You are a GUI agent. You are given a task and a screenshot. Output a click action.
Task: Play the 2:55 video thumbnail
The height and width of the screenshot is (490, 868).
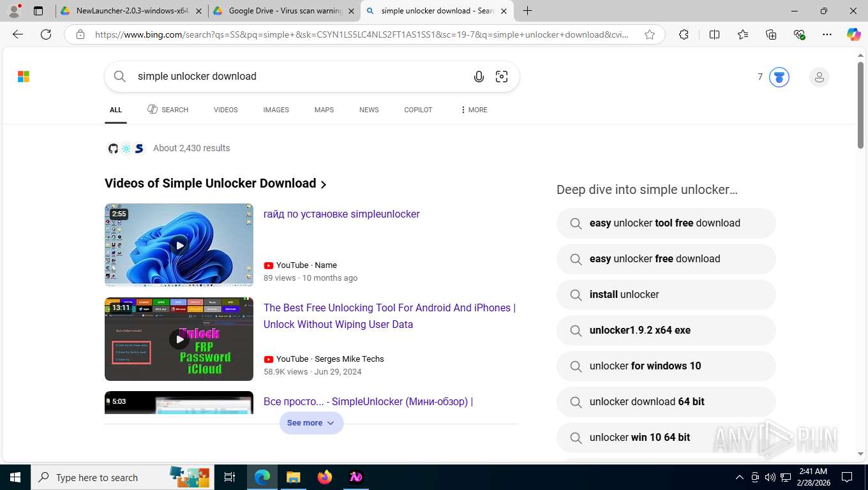click(x=179, y=245)
